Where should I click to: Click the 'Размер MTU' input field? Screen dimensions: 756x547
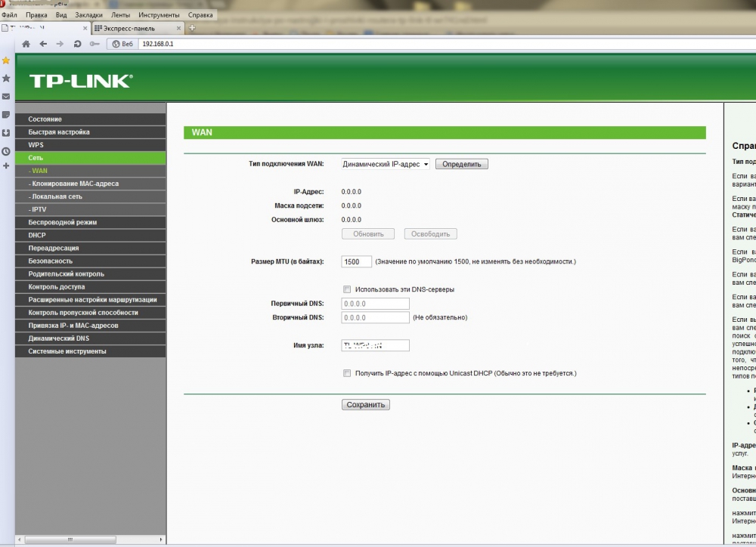tap(356, 261)
